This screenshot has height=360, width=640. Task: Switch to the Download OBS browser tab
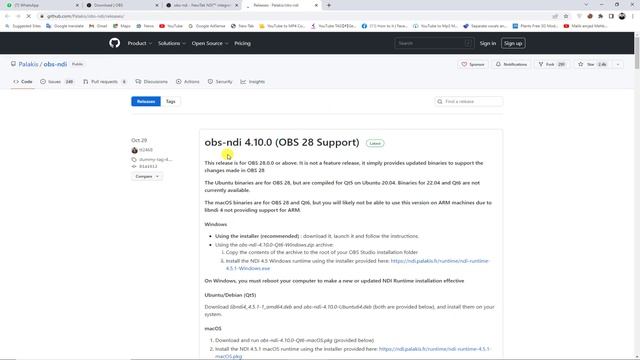pyautogui.click(x=121, y=5)
